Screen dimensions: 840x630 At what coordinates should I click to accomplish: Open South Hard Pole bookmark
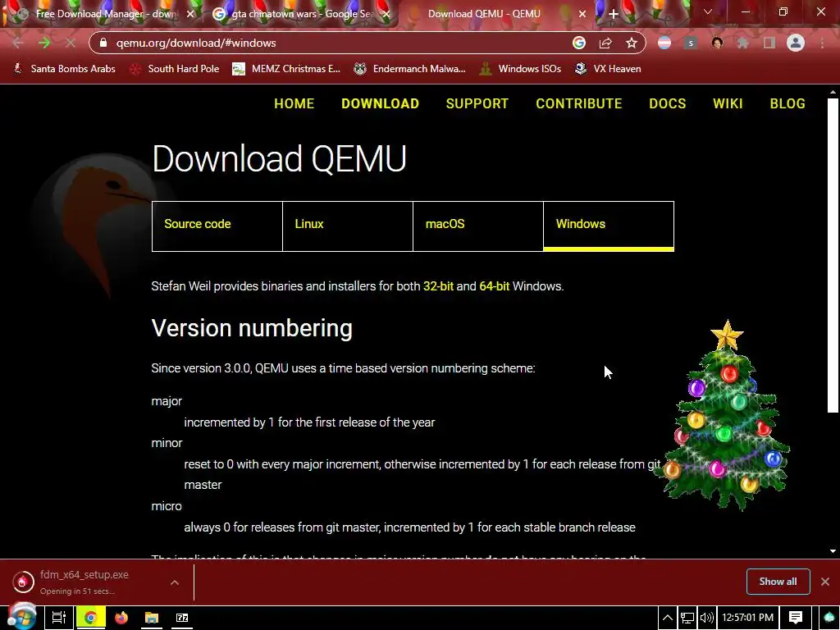coord(176,69)
